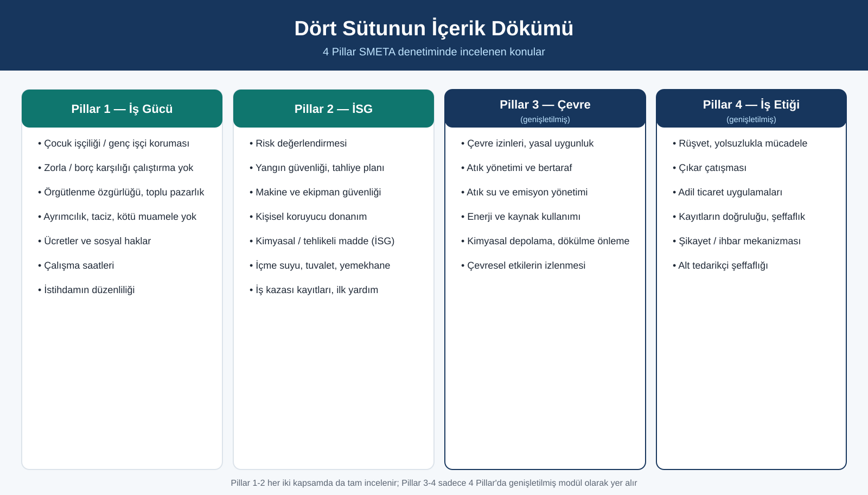Select the 'Pillar 3 — Çevre' header

(545, 109)
